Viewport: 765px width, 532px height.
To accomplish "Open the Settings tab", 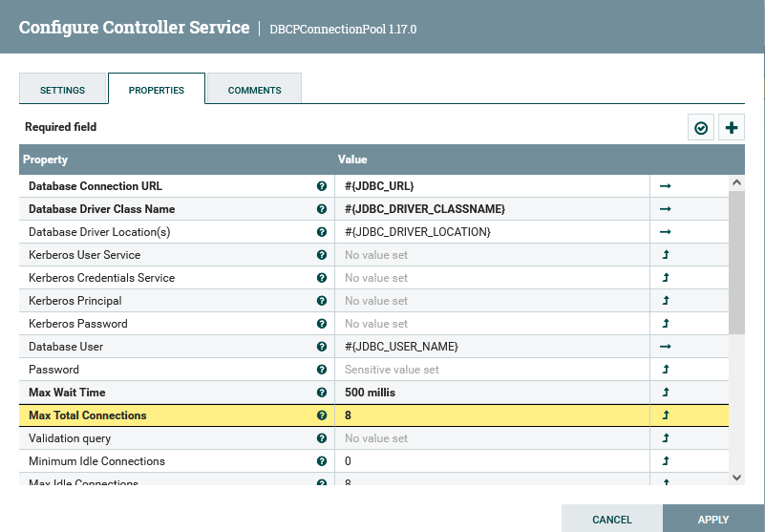I will (62, 90).
